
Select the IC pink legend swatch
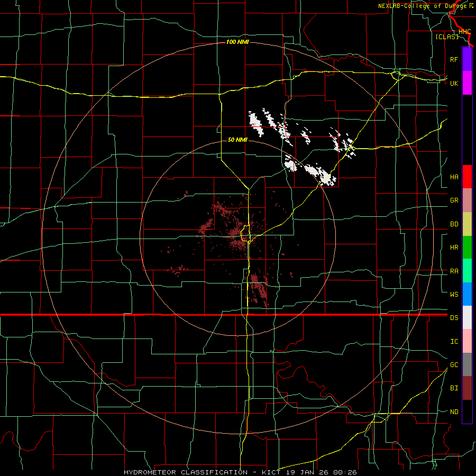click(x=467, y=341)
